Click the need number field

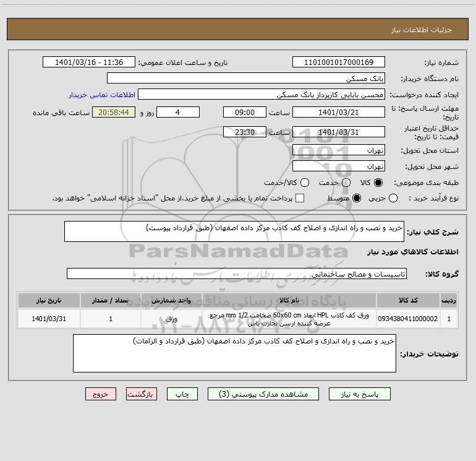pos(339,62)
